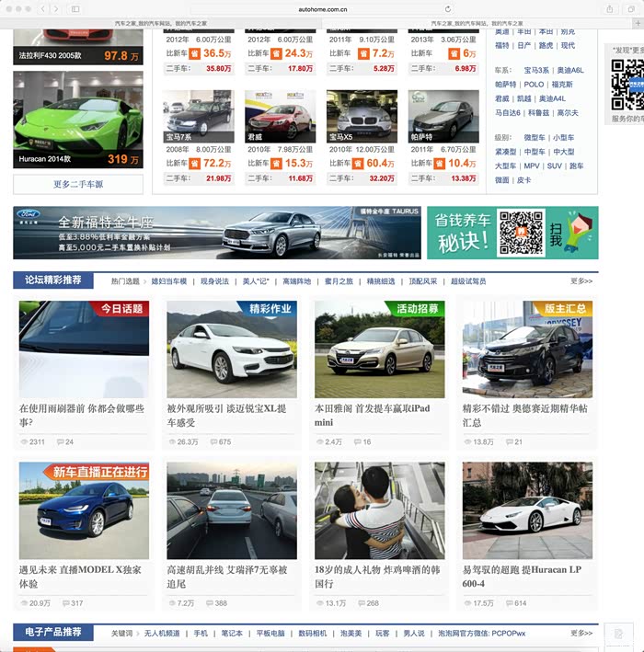Click the 省 badge beside 72.2万
Image resolution: width=644 pixels, height=652 pixels.
tap(194, 164)
